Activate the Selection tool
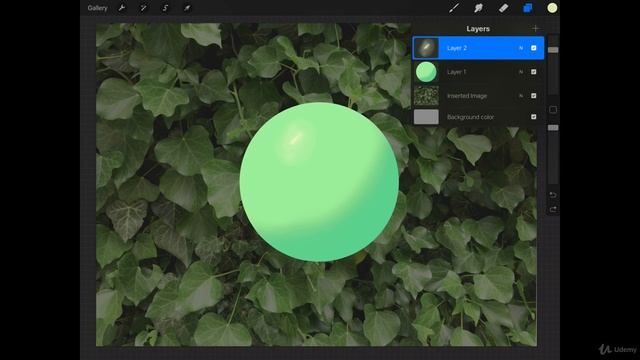 (165, 8)
